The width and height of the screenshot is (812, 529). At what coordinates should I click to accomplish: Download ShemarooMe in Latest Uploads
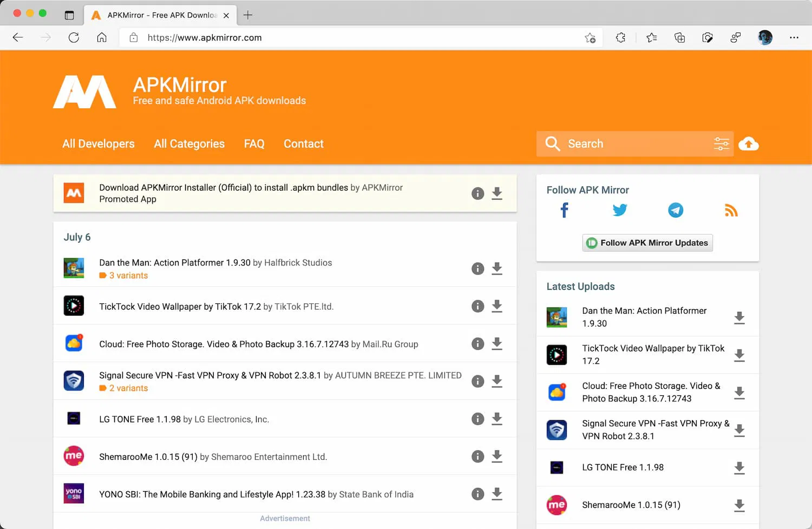coord(739,506)
